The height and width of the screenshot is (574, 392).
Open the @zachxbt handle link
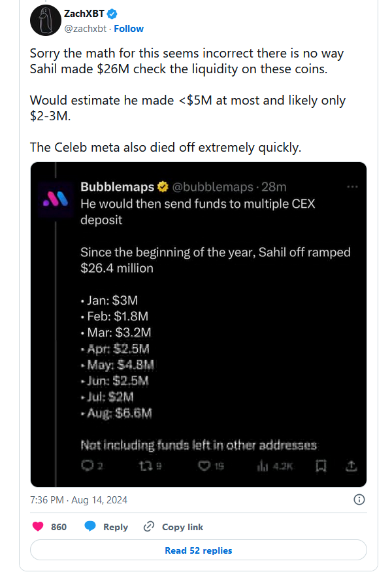(x=86, y=29)
